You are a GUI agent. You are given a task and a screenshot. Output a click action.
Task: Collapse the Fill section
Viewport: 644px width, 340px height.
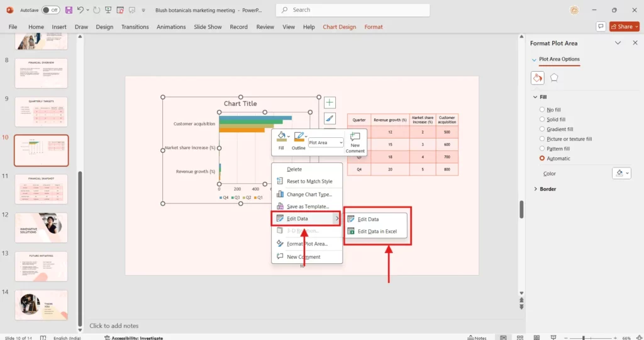click(x=535, y=98)
